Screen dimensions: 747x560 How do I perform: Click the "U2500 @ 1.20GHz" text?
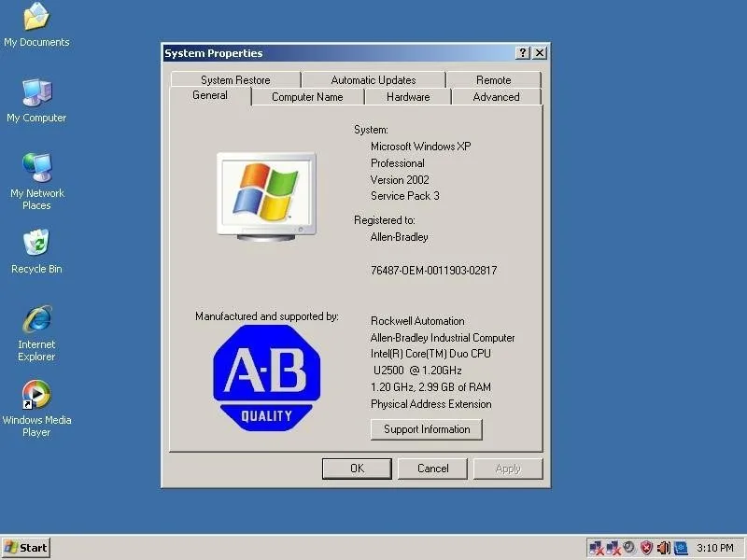pos(417,371)
